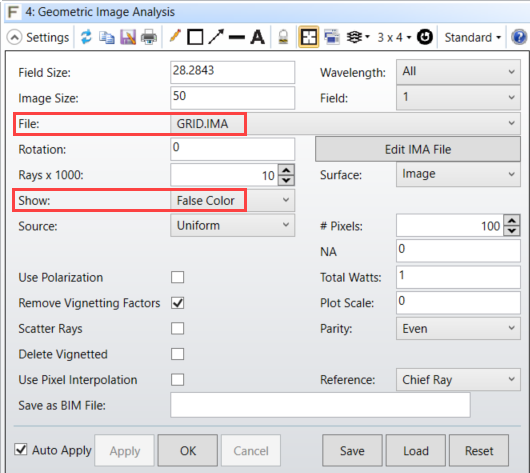Collapse the Settings panel

click(15, 37)
